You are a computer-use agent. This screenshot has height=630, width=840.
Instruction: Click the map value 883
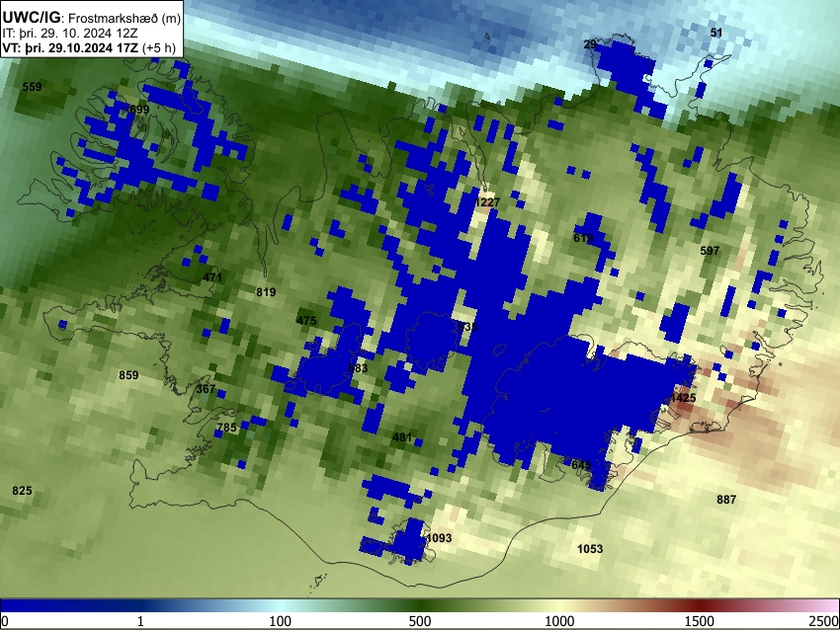coord(359,368)
